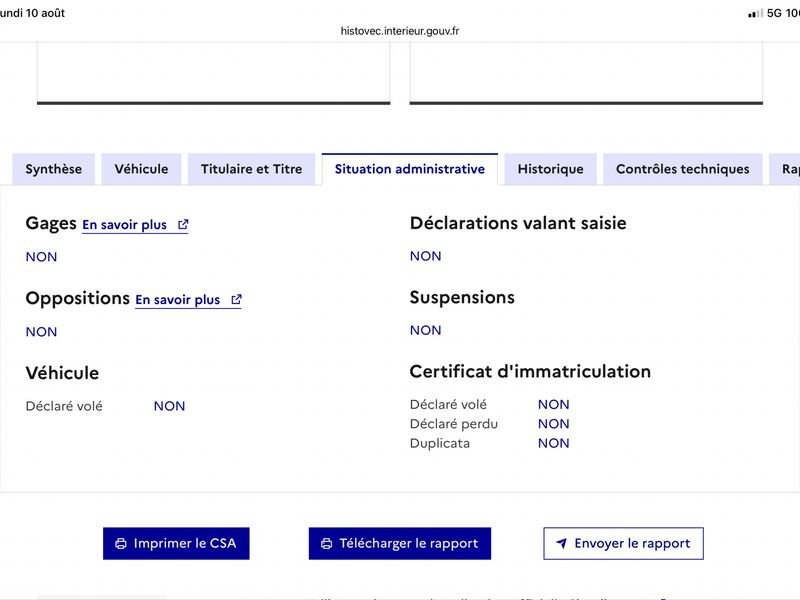Image resolution: width=800 pixels, height=600 pixels.
Task: Select Déclaré volé label under Certificat d'immatriculation
Action: click(448, 405)
